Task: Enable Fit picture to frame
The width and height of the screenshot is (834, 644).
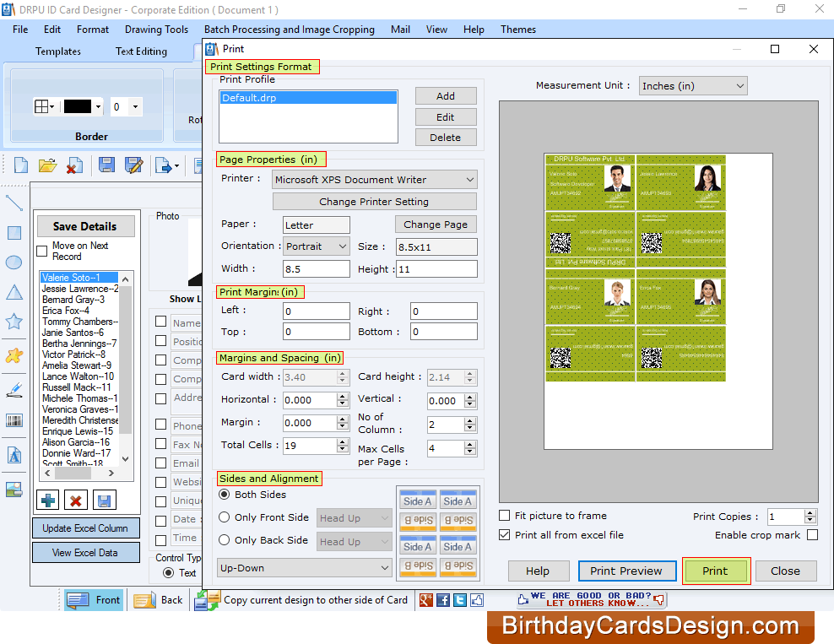Action: pyautogui.click(x=504, y=516)
